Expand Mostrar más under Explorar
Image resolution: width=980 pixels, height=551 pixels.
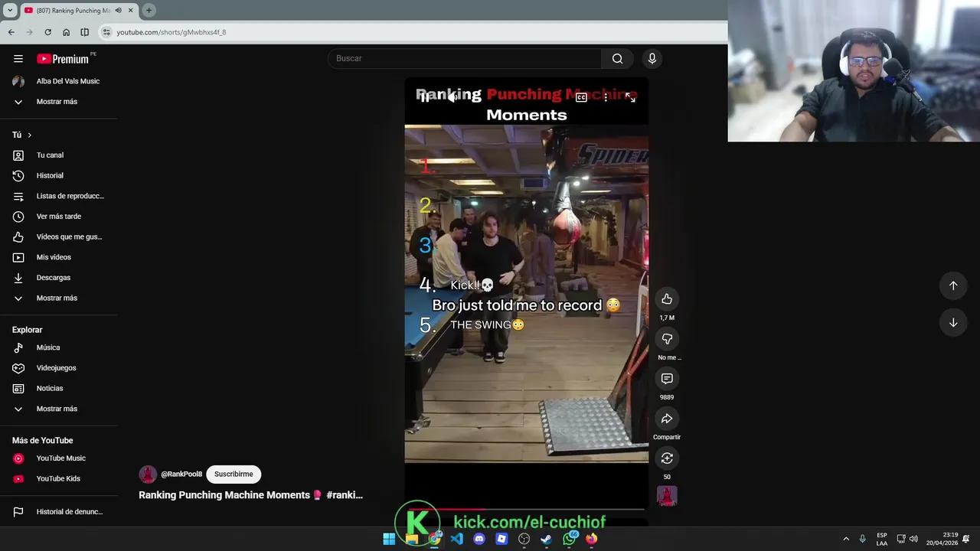(59, 409)
